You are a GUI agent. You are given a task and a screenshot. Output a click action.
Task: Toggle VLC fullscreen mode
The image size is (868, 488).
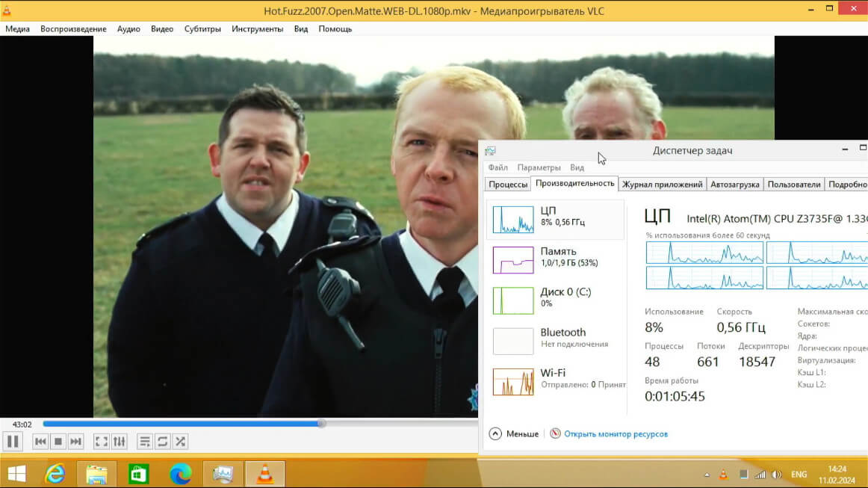click(102, 442)
